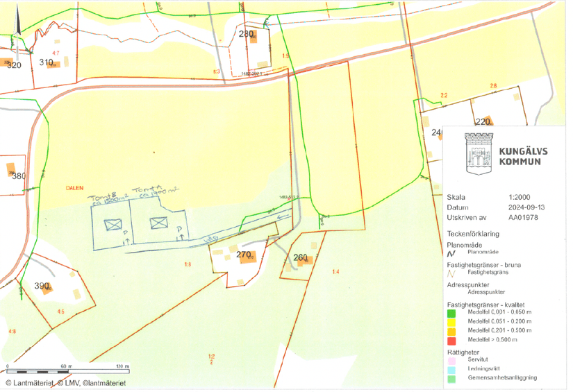Screen dimensions: 573x392
Task: Click the DALEN place name label
Action: coord(74,188)
